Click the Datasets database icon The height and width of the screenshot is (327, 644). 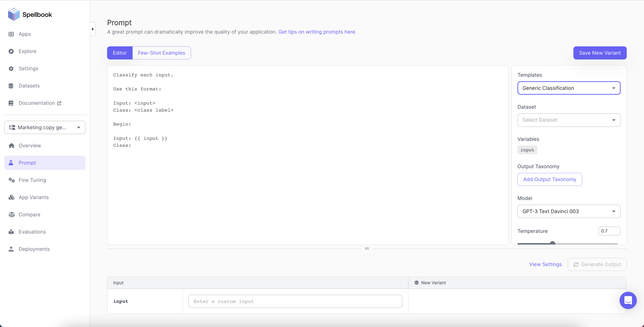click(11, 86)
